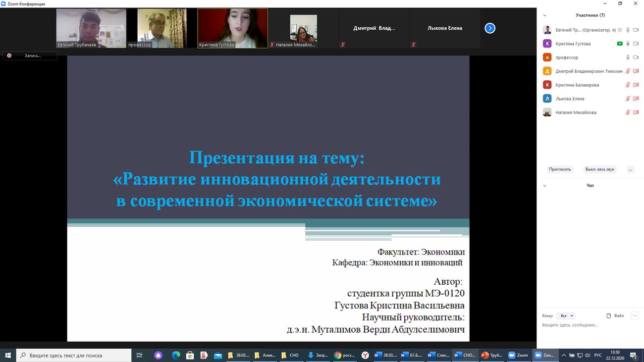The image size is (644, 362).
Task: Click the Файл attachment button in chat
Action: [615, 315]
